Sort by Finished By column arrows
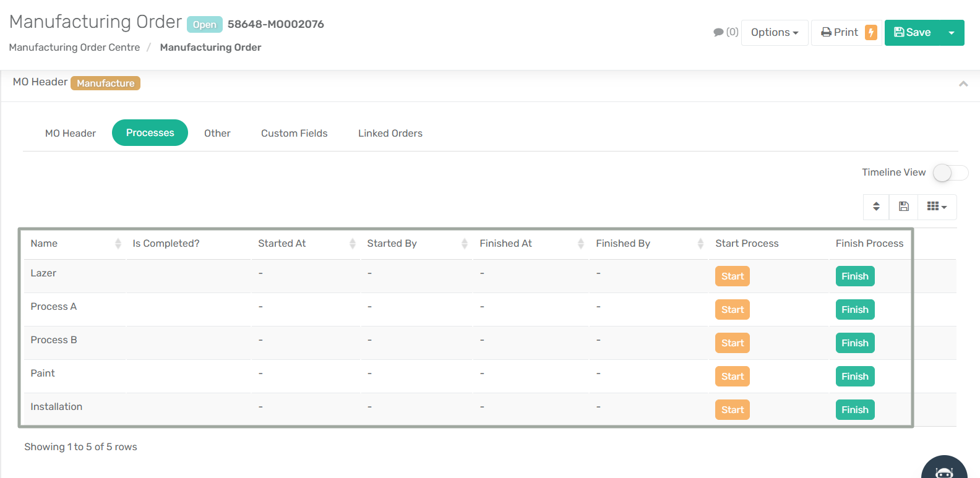This screenshot has height=478, width=980. coord(700,244)
